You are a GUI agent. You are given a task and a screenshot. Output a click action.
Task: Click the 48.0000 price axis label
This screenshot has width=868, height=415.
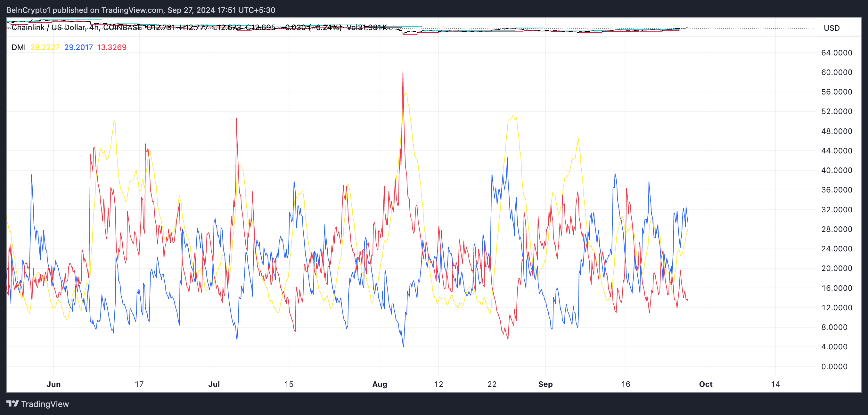point(836,131)
